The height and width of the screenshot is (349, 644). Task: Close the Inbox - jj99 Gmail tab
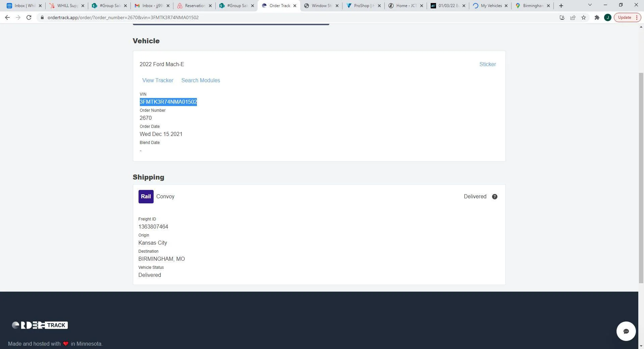tap(168, 6)
